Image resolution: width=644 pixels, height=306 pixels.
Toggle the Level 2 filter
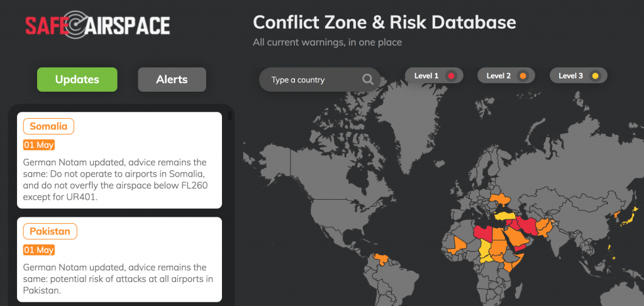(504, 76)
